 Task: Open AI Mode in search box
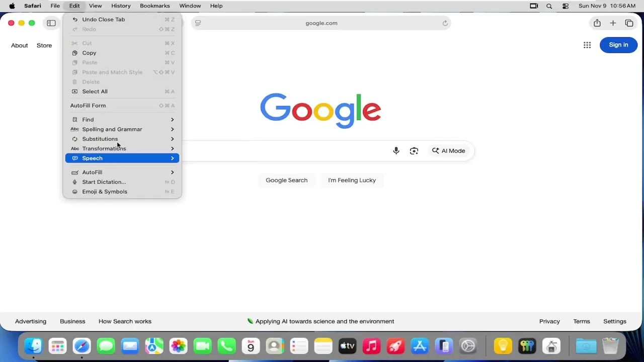click(448, 151)
